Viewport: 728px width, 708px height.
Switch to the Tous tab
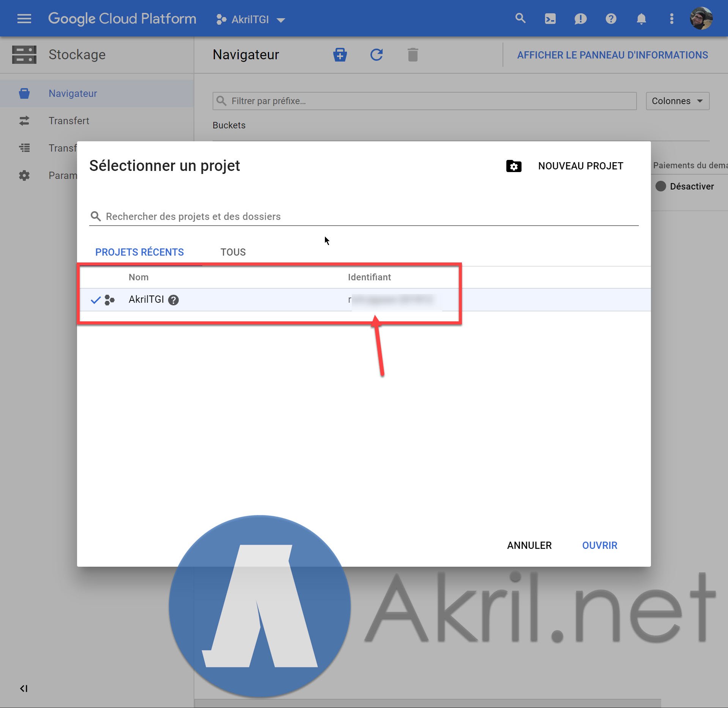(233, 252)
